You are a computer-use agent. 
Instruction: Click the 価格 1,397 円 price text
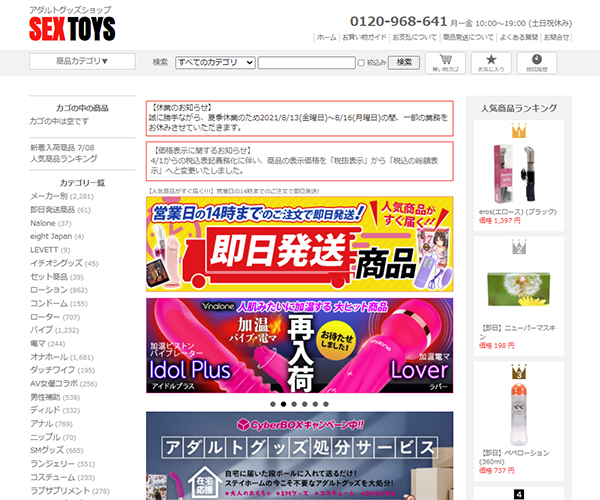click(x=500, y=221)
